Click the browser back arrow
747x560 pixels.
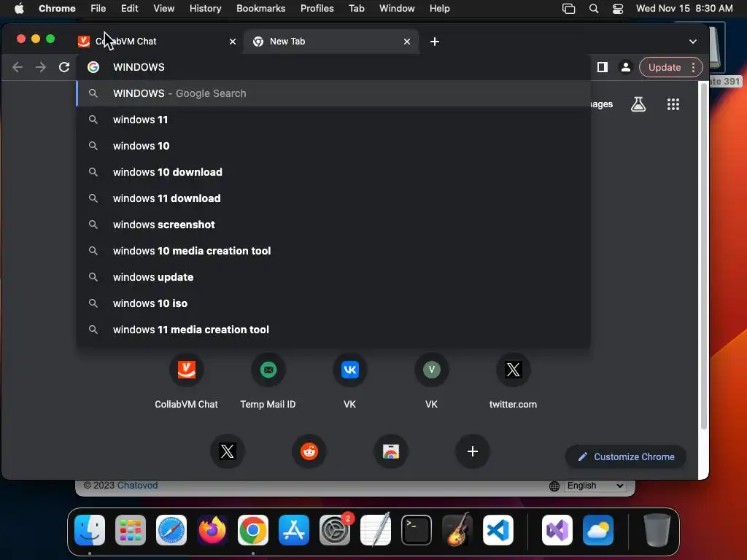[18, 67]
